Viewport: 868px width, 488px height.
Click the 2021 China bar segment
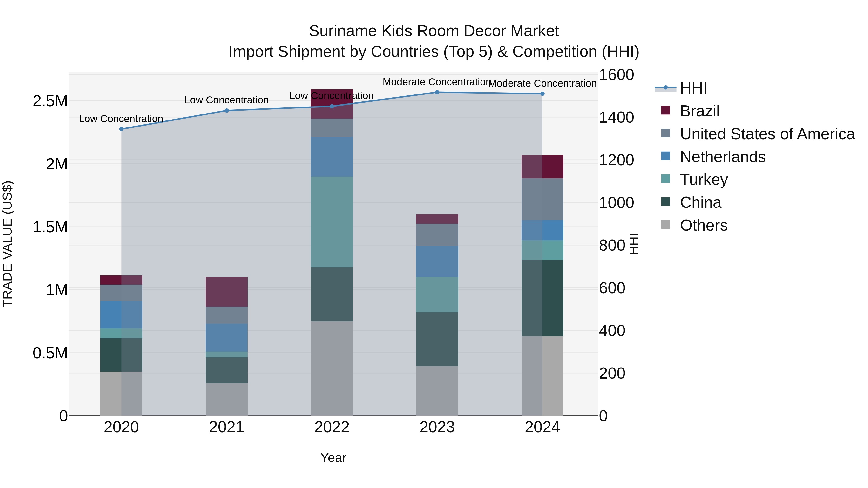(x=227, y=370)
